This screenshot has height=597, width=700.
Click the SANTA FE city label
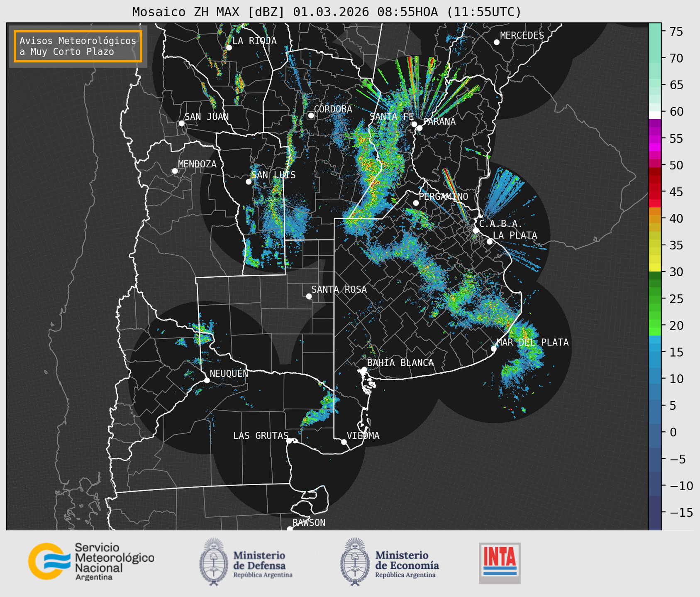[x=392, y=117]
